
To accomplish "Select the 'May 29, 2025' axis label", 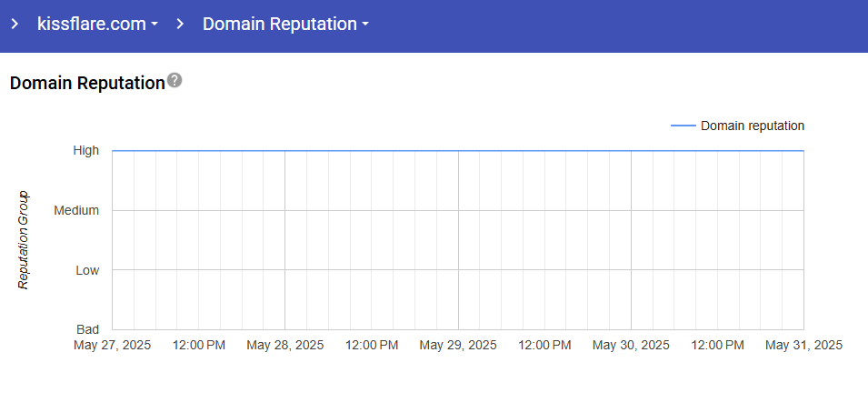I will point(458,346).
